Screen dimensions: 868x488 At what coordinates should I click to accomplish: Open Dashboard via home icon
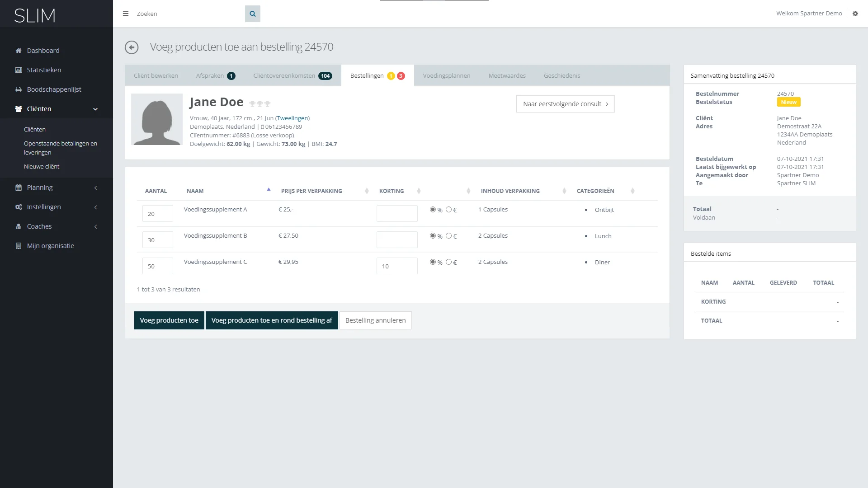point(19,51)
